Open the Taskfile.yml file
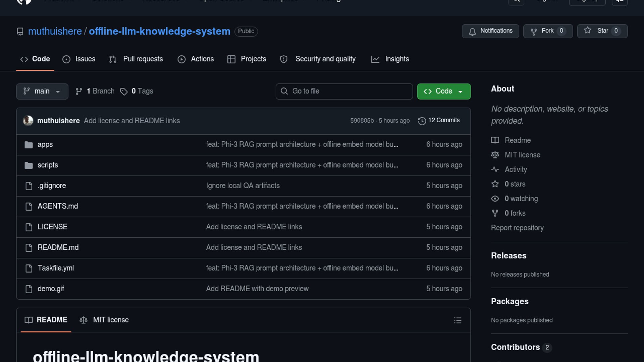The width and height of the screenshot is (644, 362). [56, 268]
